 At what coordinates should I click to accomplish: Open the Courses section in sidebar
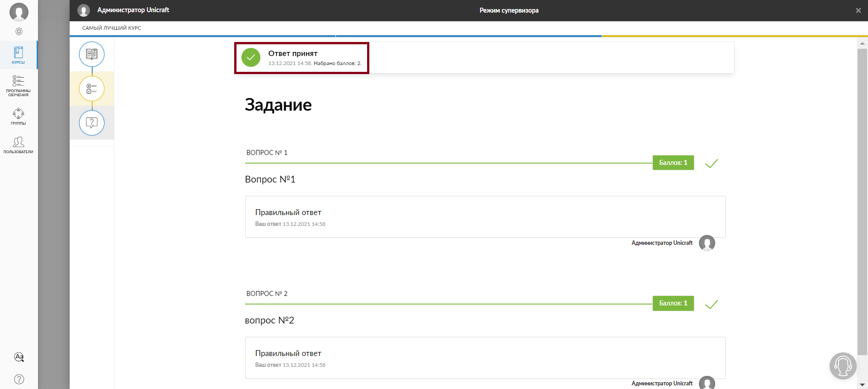point(19,55)
